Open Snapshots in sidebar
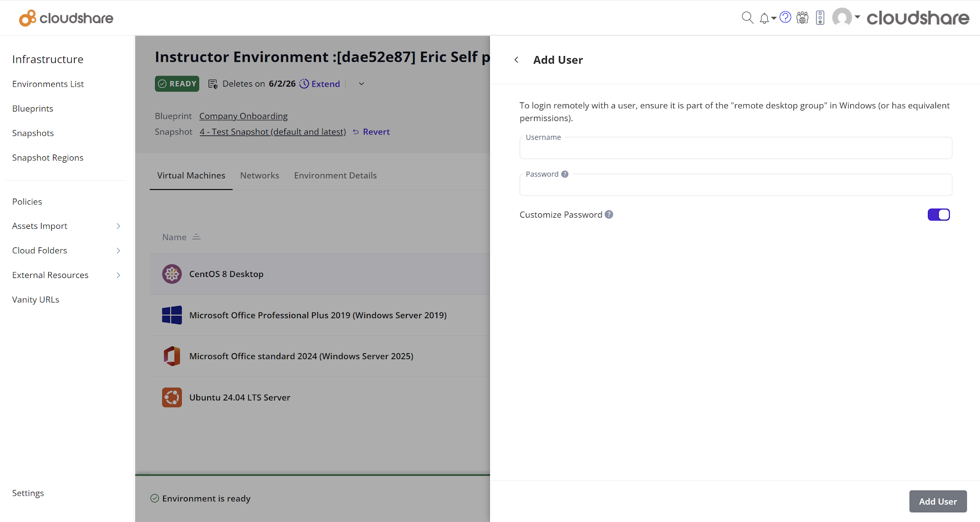980x522 pixels. (x=33, y=133)
